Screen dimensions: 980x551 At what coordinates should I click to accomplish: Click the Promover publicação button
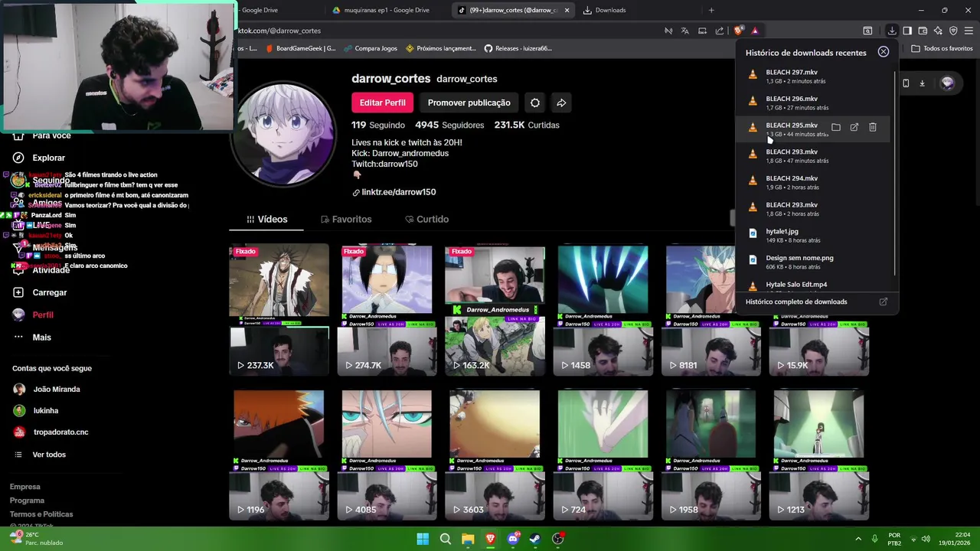[469, 103]
